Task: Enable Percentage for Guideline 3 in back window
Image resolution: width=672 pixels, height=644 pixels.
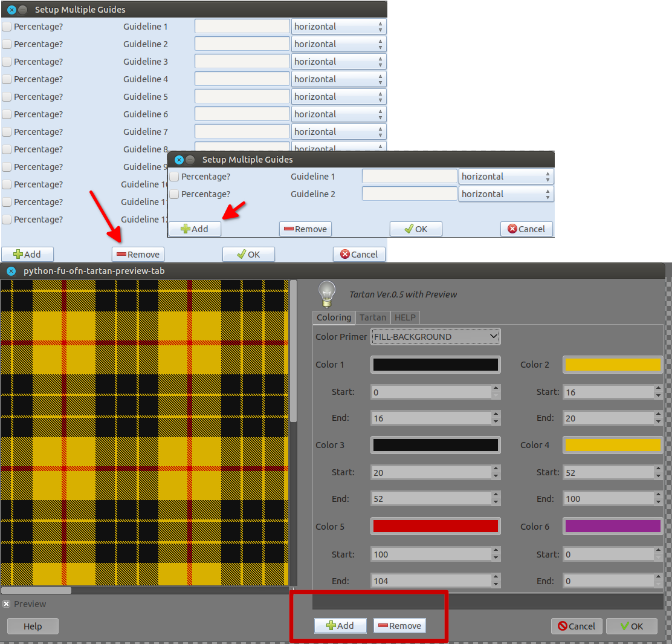Action: pyautogui.click(x=7, y=62)
